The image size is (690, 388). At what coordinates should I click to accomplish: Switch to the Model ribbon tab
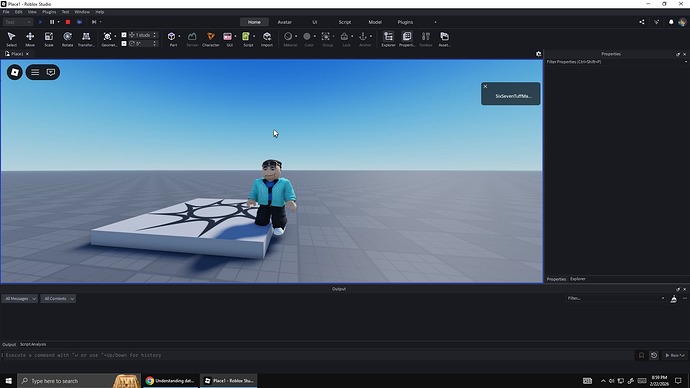(375, 22)
